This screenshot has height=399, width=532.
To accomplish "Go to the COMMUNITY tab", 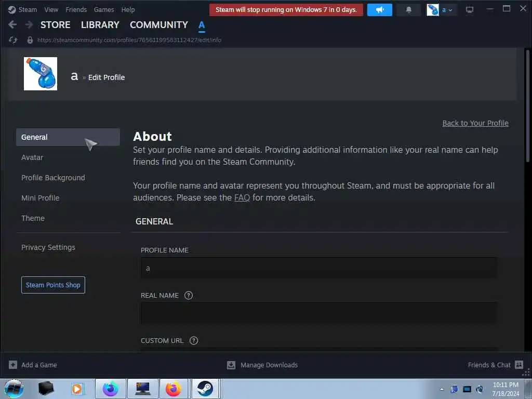I will pos(159,25).
